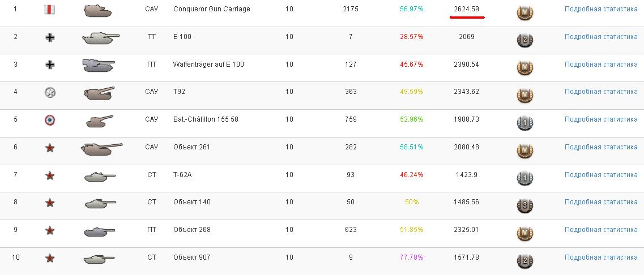Click the UK flag nation icon in row 1
The image size is (644, 275).
(50, 10)
